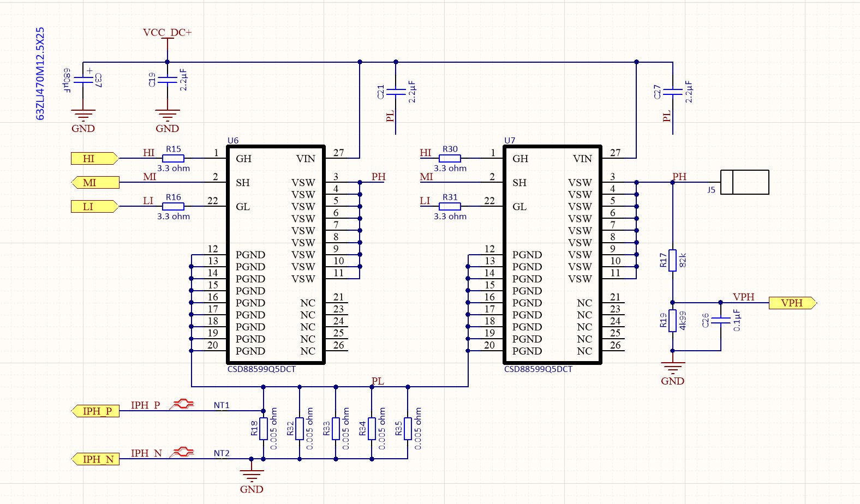Image resolution: width=860 pixels, height=504 pixels.
Task: Click the polarized capacitor C37 symbol
Action: (83, 80)
